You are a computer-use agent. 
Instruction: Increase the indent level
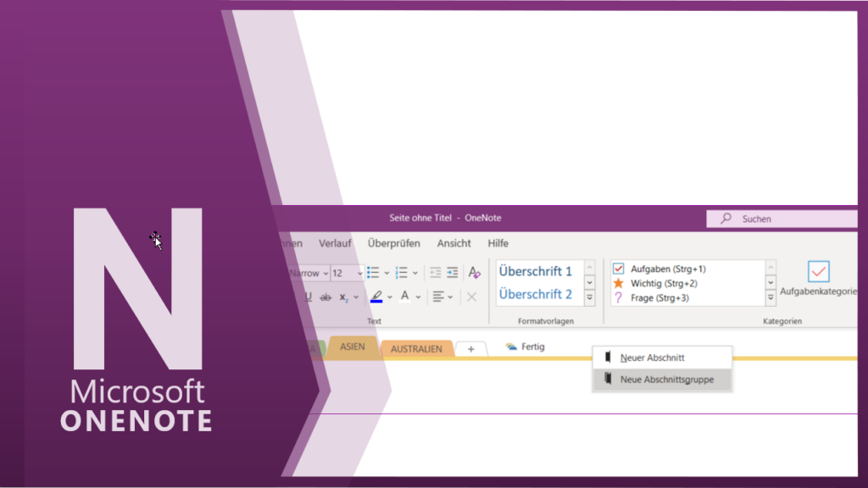(x=453, y=272)
